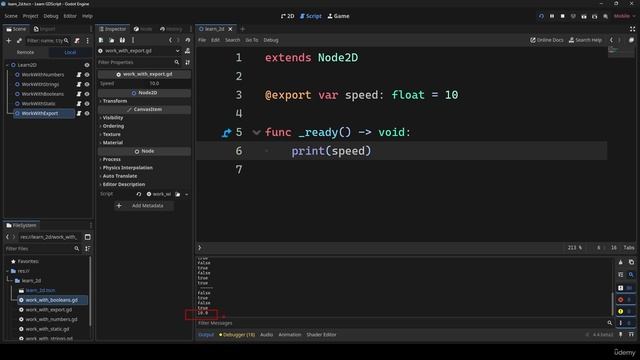Open documentation icon beside work_with_export.gd
Image resolution: width=640 pixels, height=360 pixels.
[x=187, y=51]
